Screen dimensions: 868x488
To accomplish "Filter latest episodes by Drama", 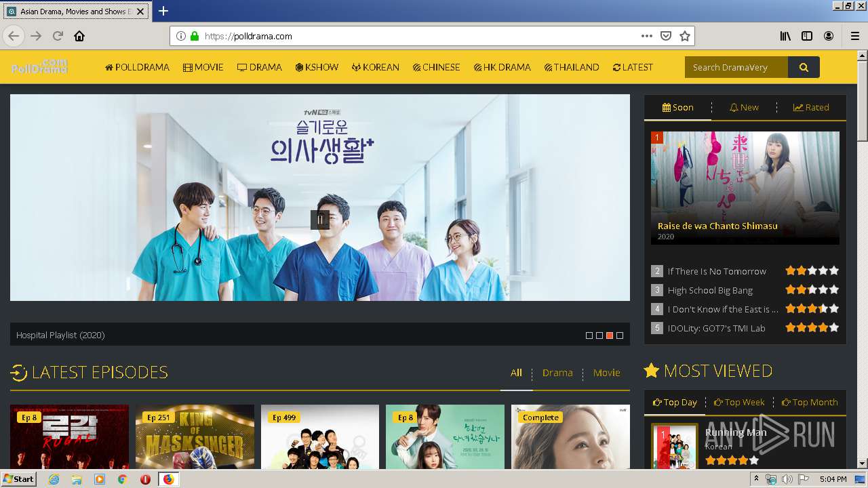I will [x=557, y=372].
